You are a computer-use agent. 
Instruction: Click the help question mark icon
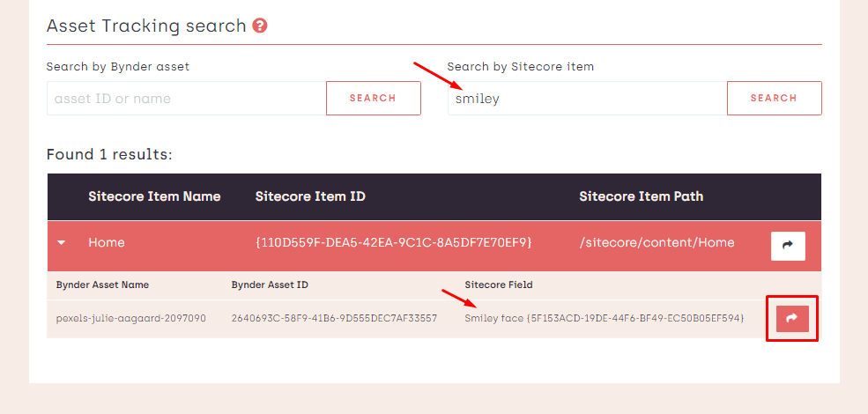pyautogui.click(x=260, y=26)
